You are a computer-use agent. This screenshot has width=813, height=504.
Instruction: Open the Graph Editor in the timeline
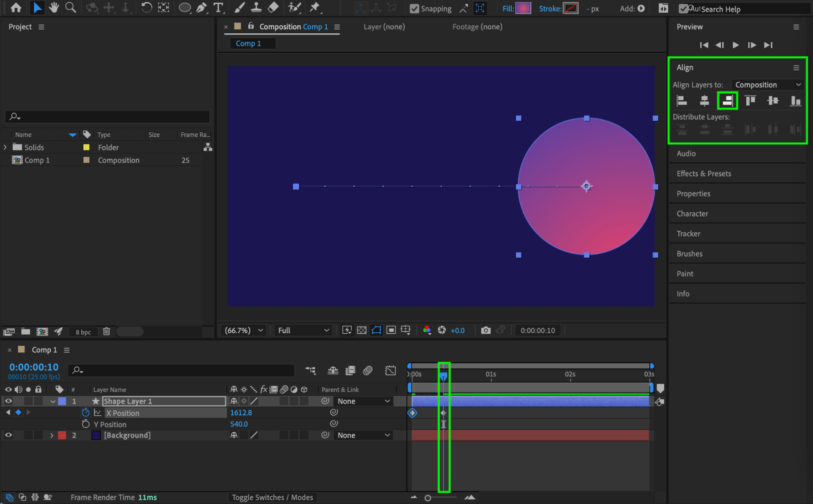click(390, 370)
